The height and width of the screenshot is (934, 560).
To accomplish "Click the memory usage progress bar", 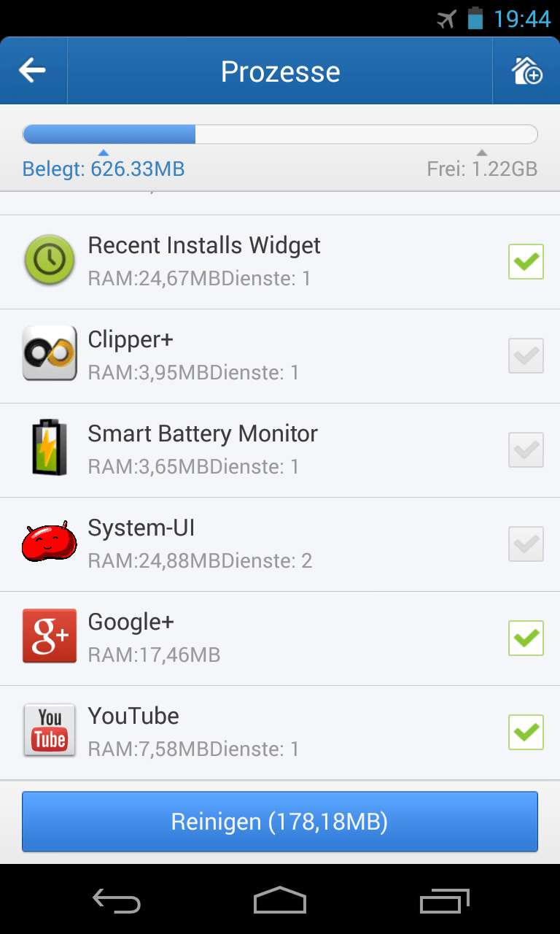I will 280,134.
